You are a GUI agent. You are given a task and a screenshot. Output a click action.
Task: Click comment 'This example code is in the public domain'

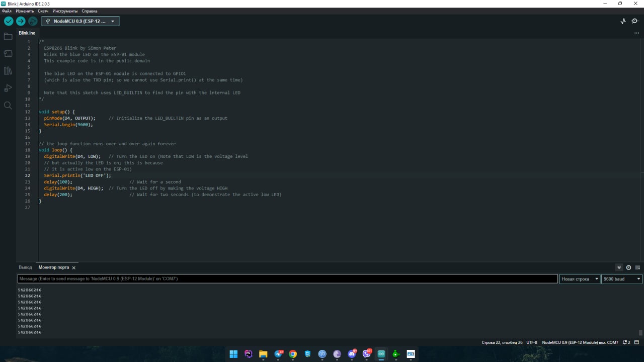97,61
